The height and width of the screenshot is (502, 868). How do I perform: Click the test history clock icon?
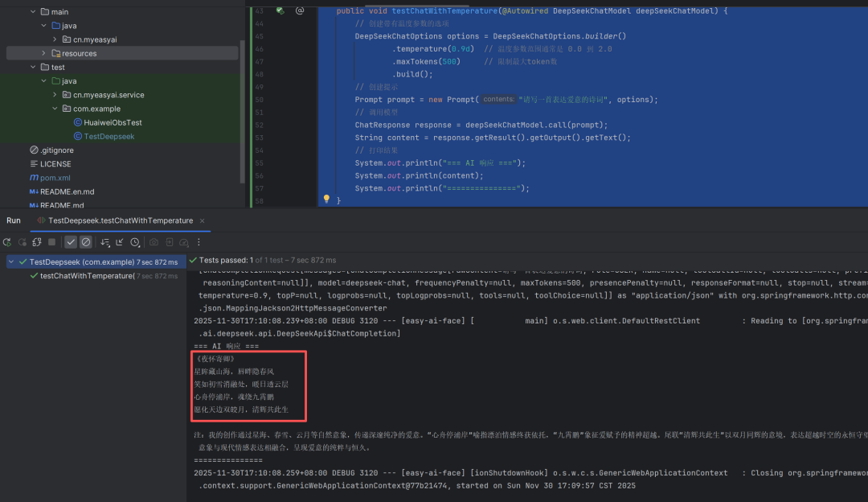click(x=135, y=242)
